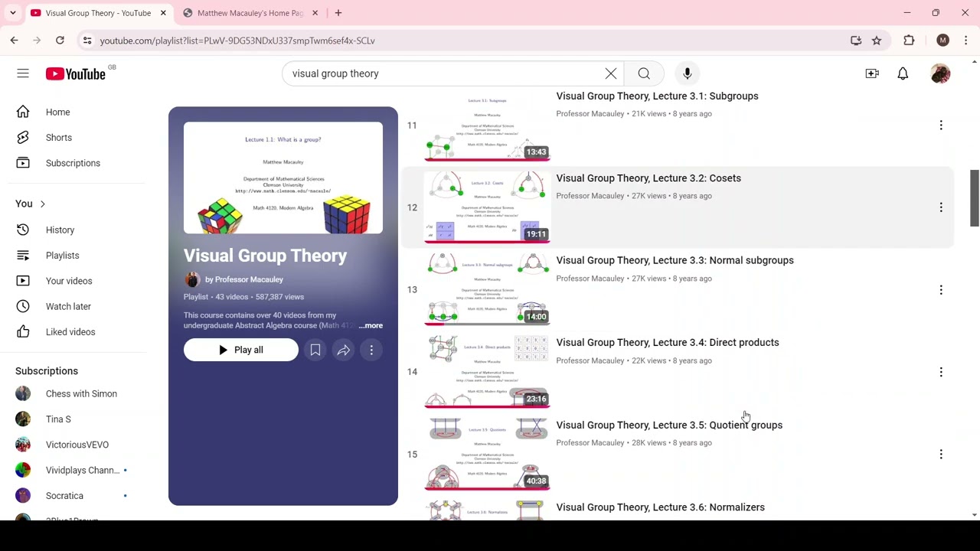
Task: Open Lecture 3.3: Normal subgroups video title
Action: coord(675,260)
